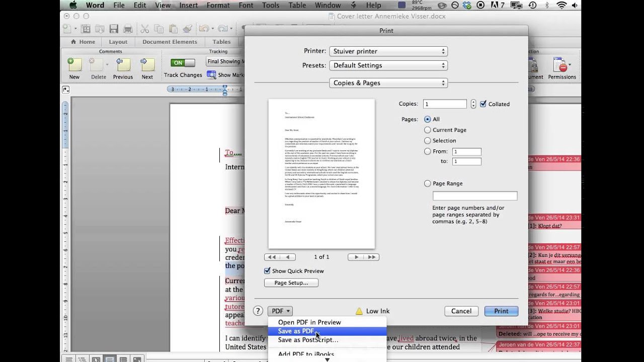Click the tab stop selector icon
Image resolution: width=644 pixels, height=362 pixels.
coord(66,89)
